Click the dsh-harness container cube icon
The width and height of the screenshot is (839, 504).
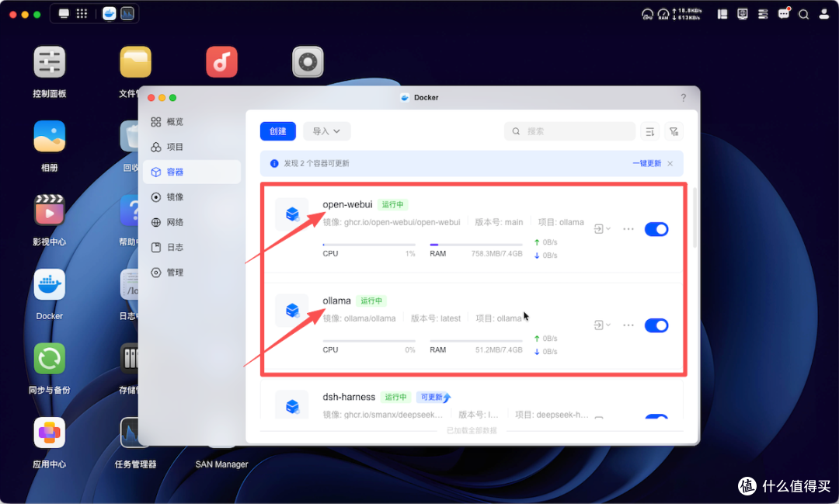pos(292,406)
